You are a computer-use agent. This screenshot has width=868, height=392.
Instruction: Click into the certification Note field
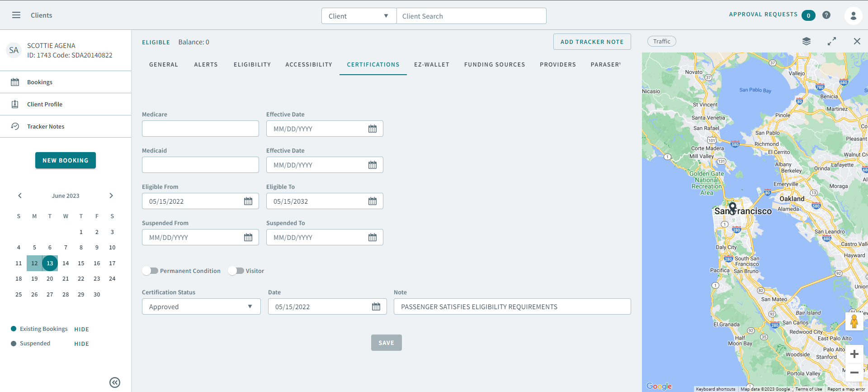click(x=512, y=306)
